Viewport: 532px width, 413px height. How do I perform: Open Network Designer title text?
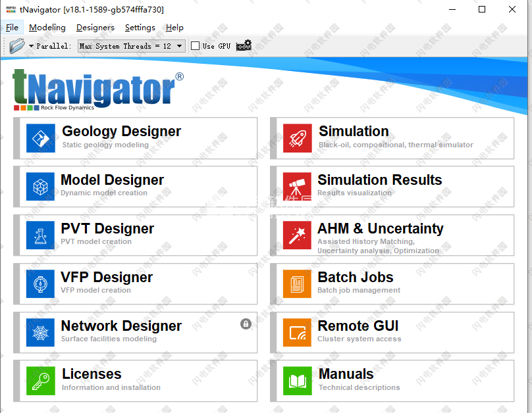(x=121, y=326)
